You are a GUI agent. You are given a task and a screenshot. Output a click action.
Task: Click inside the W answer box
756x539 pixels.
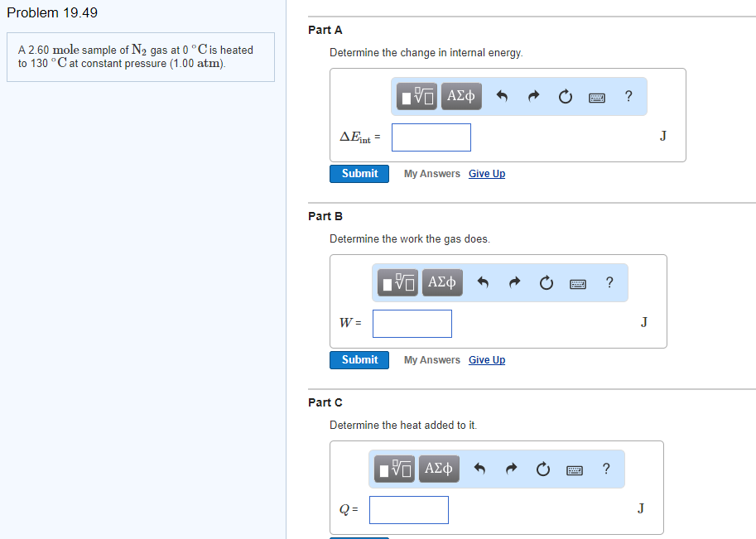click(x=412, y=323)
